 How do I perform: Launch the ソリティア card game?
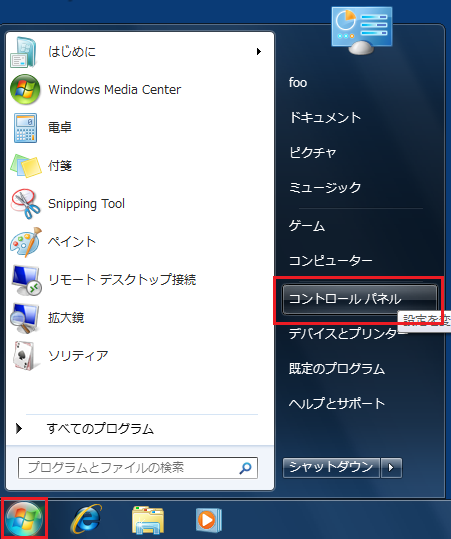point(140,355)
